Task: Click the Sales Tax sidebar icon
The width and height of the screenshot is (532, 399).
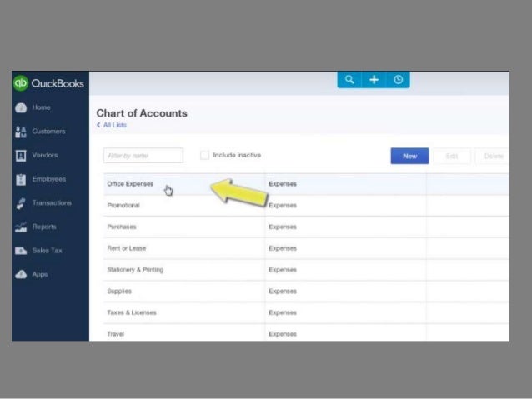Action: pyautogui.click(x=21, y=251)
